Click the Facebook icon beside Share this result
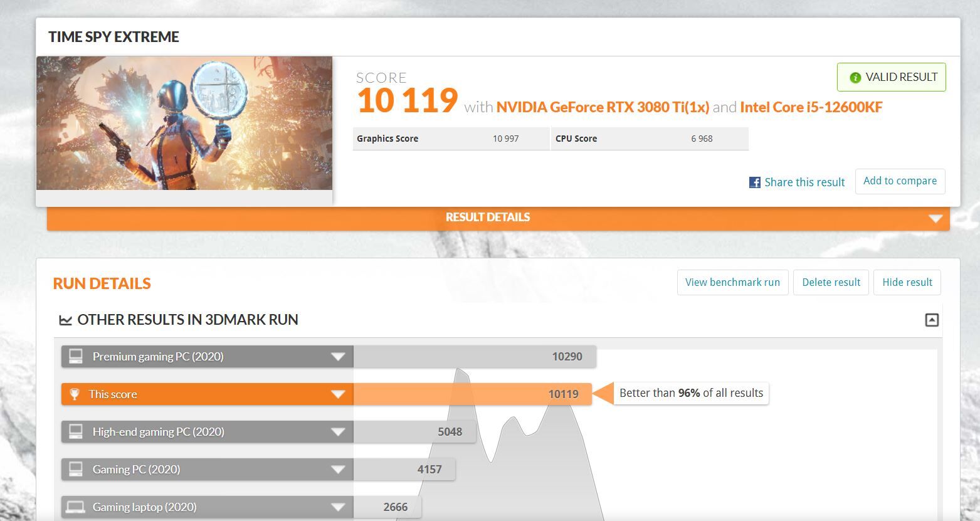 [x=755, y=182]
